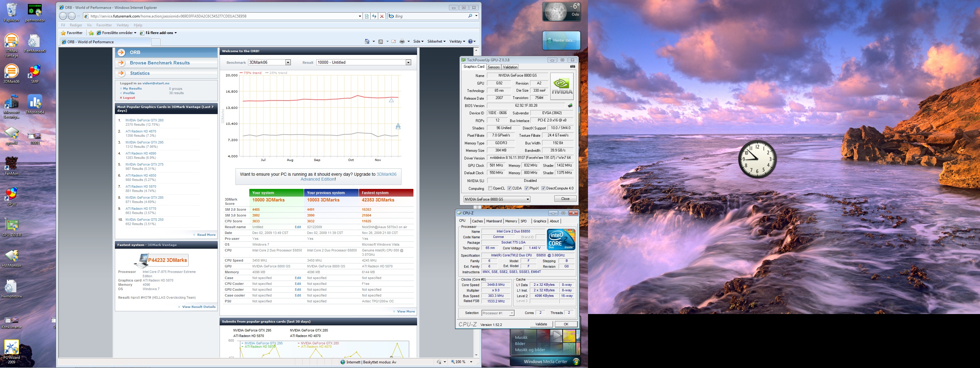Click the Close button in GPU-Z
The height and width of the screenshot is (368, 980).
pos(565,199)
